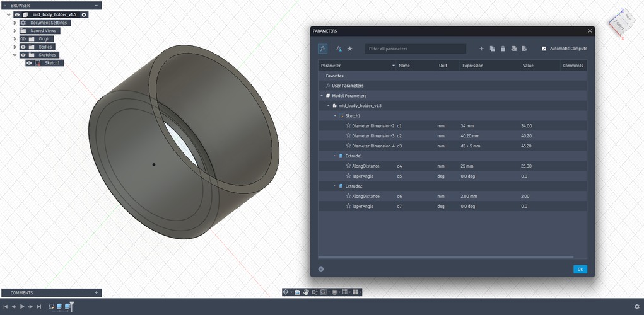Expand the Bodies folder

click(x=15, y=47)
